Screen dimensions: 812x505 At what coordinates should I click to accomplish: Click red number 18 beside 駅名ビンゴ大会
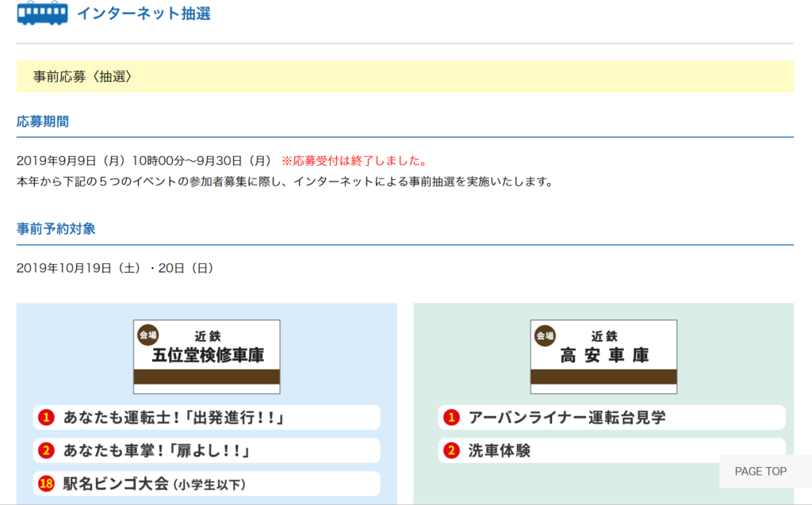click(x=46, y=484)
